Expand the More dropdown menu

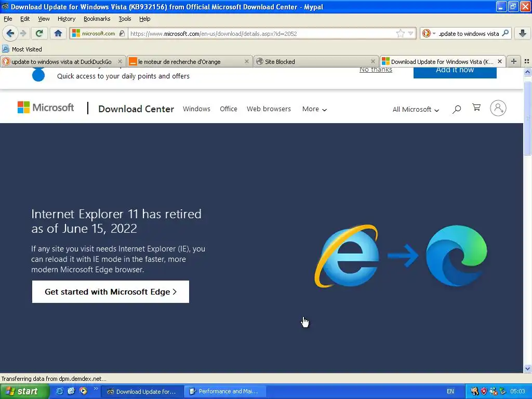(314, 109)
